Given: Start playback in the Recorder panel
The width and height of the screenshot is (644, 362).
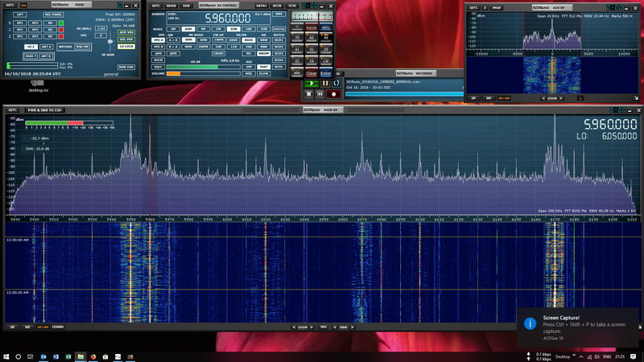Looking at the screenshot, I should (x=312, y=84).
